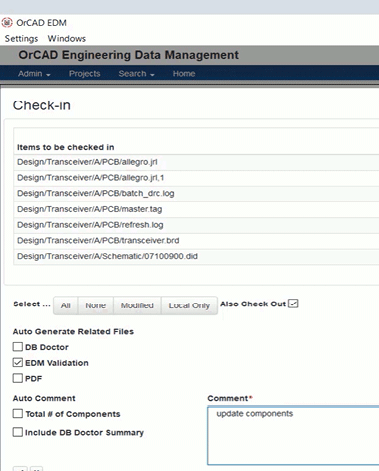Viewport: 379px width, 471px height.
Task: Toggle the Also Check Out checkbox
Action: click(x=293, y=304)
